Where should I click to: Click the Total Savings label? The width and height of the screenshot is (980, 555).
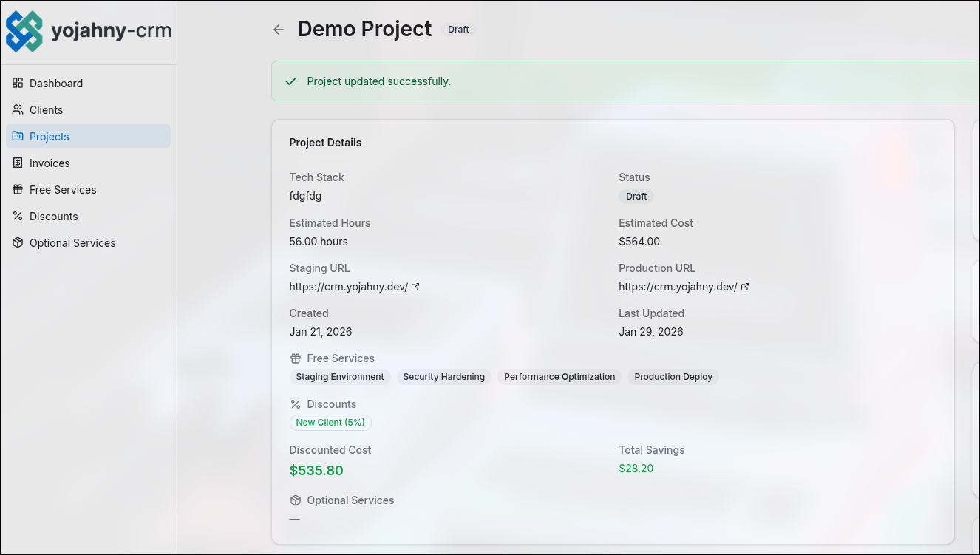(652, 450)
